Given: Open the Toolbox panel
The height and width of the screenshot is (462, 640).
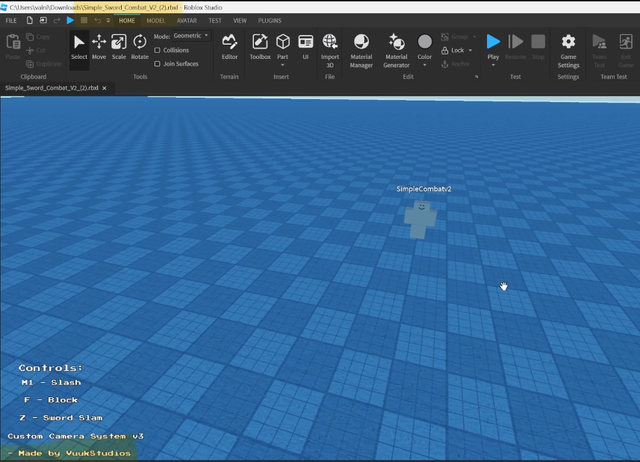Looking at the screenshot, I should coord(260,47).
